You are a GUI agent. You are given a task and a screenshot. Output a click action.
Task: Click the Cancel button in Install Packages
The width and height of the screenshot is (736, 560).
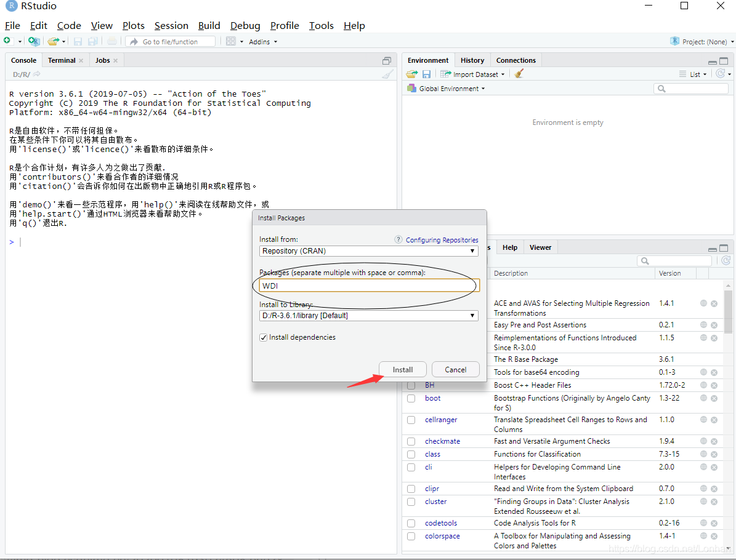pyautogui.click(x=455, y=370)
